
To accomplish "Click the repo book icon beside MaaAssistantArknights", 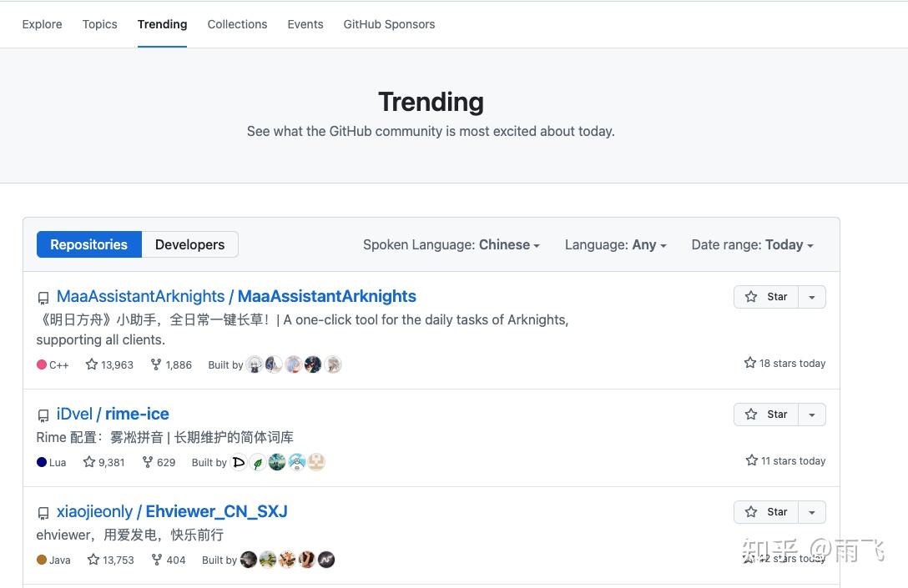I will [x=43, y=298].
